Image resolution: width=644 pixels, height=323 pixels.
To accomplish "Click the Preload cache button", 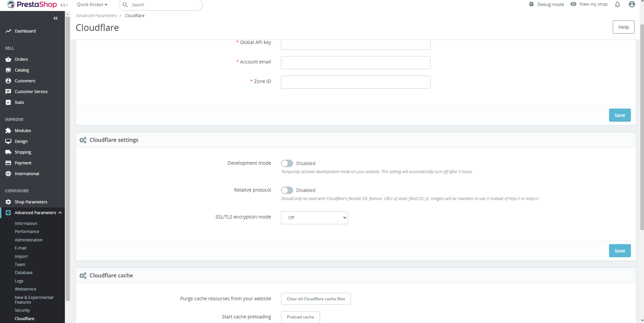I will [300, 317].
